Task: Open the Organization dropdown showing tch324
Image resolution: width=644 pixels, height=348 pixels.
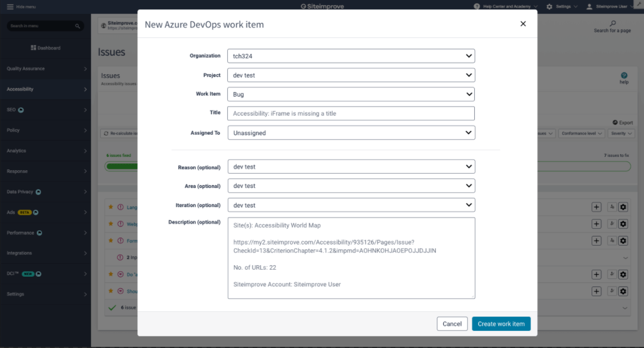Action: (351, 56)
